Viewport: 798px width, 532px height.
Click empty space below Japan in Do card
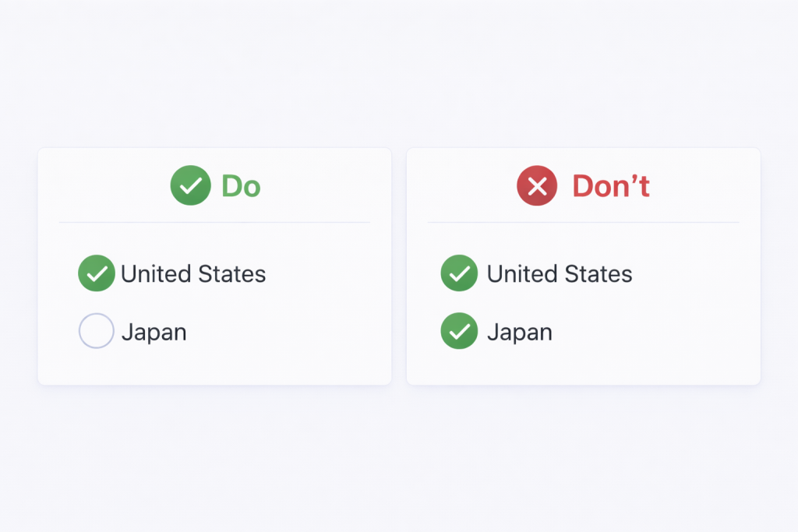pos(214,366)
